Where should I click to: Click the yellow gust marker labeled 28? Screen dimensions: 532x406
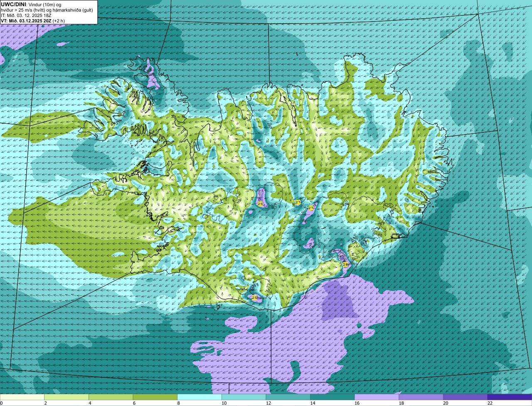click(345, 264)
